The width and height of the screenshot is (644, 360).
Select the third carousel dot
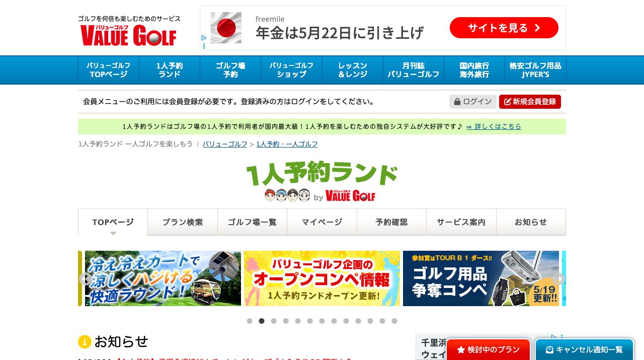(x=274, y=321)
